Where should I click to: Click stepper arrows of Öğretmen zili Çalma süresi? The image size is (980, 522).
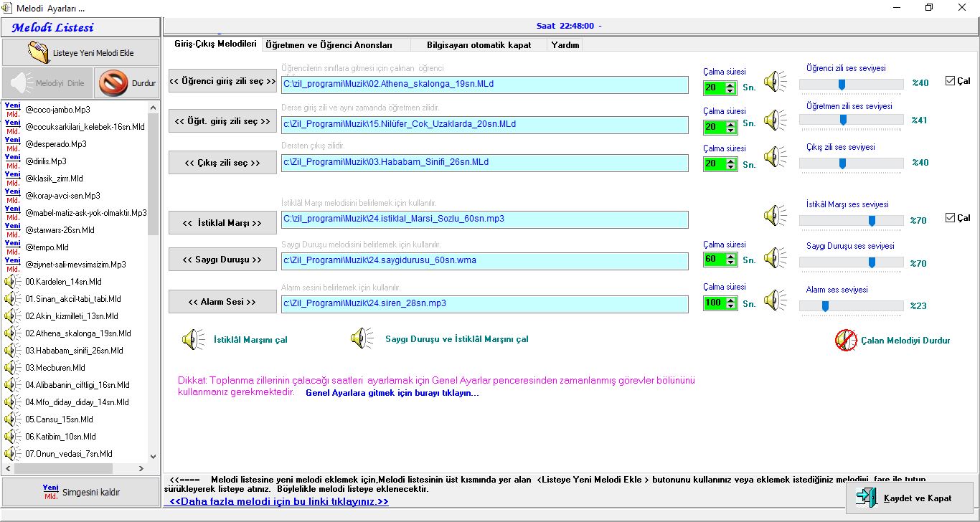(x=730, y=127)
